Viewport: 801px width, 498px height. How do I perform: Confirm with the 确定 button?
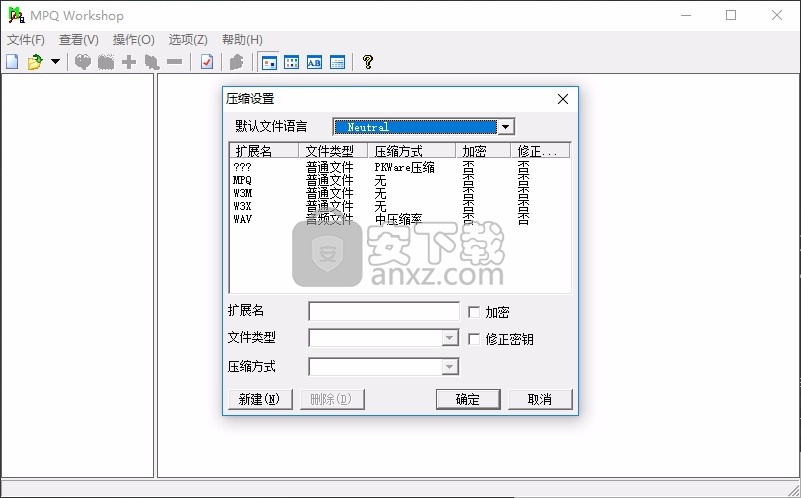[468, 399]
